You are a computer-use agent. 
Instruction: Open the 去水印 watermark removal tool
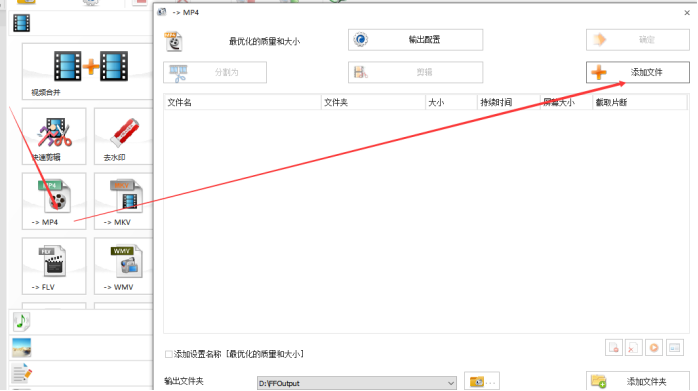click(x=123, y=136)
